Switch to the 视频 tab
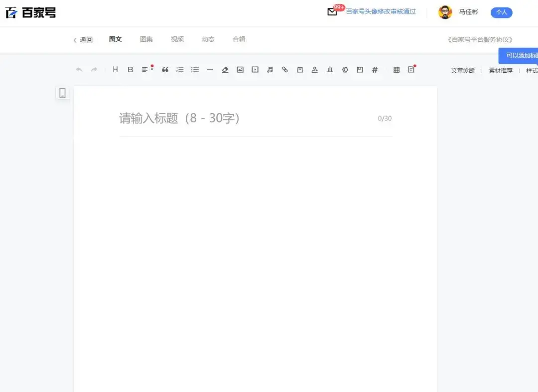This screenshot has height=392, width=538. point(177,39)
